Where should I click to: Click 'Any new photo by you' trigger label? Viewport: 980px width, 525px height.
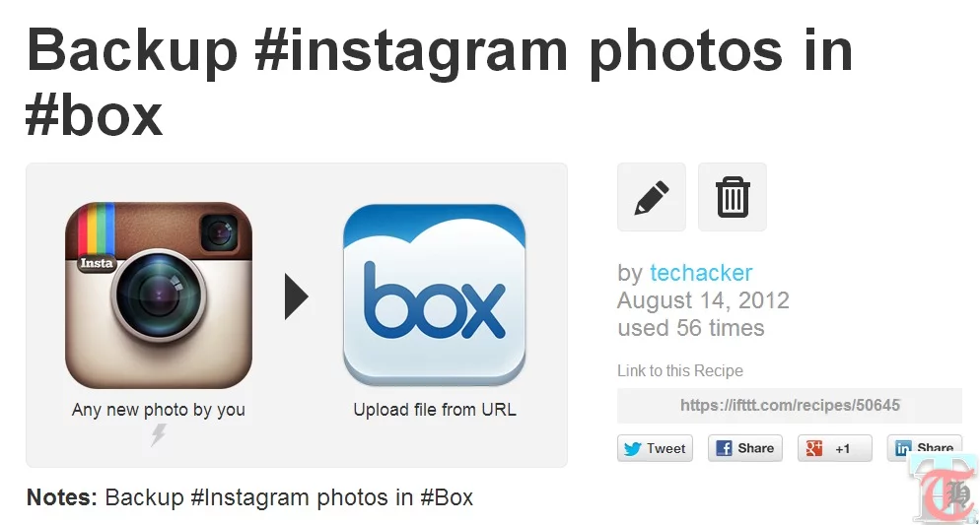pos(158,410)
